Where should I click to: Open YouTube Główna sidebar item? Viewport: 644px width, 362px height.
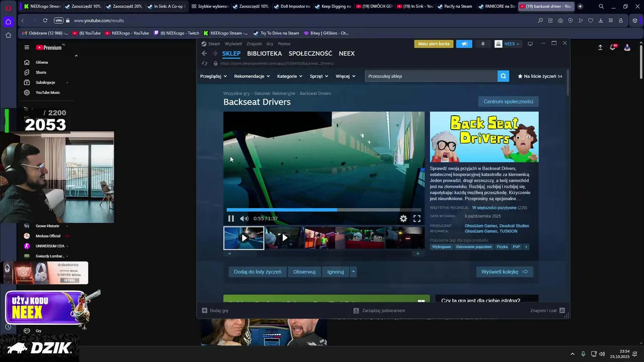[42, 62]
